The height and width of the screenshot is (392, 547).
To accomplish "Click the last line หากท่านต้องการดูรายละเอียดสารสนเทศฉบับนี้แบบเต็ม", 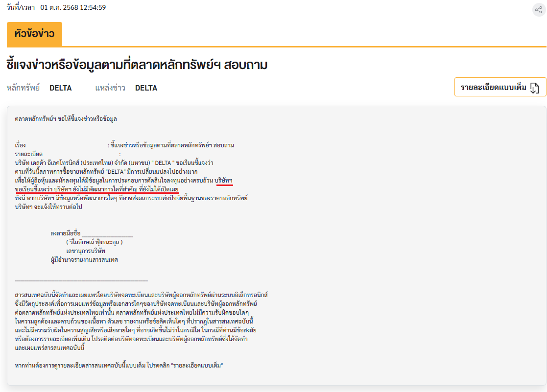I will pos(119,366).
